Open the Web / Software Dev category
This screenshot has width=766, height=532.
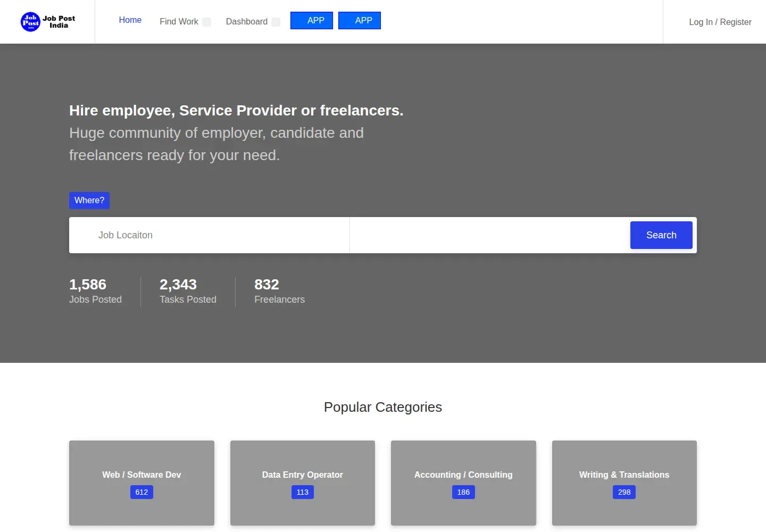click(141, 483)
